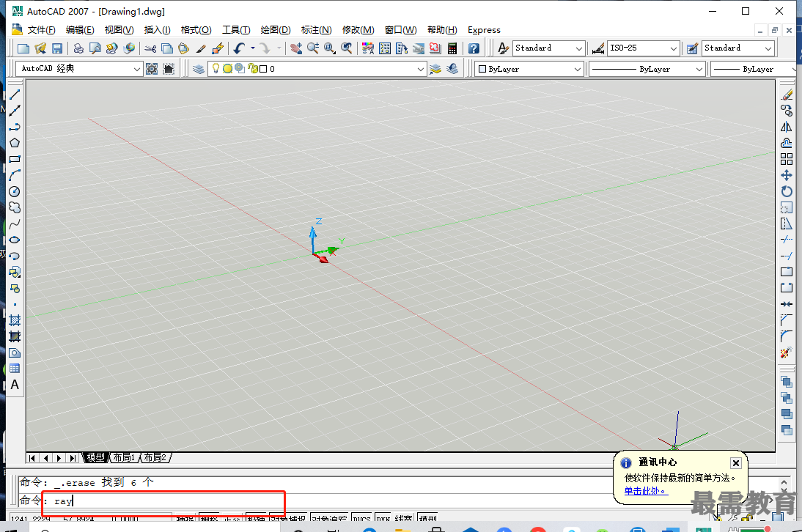Open the 修改(M) menu

tap(358, 29)
